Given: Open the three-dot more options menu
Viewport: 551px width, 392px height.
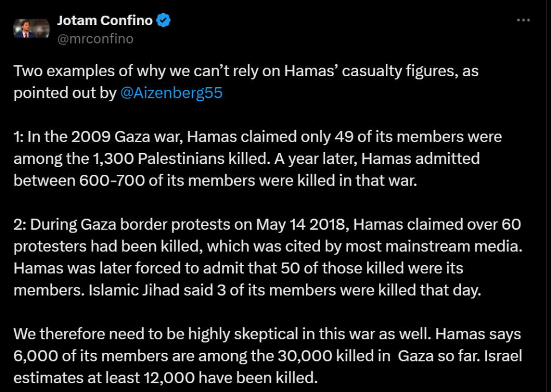Looking at the screenshot, I should (x=523, y=20).
